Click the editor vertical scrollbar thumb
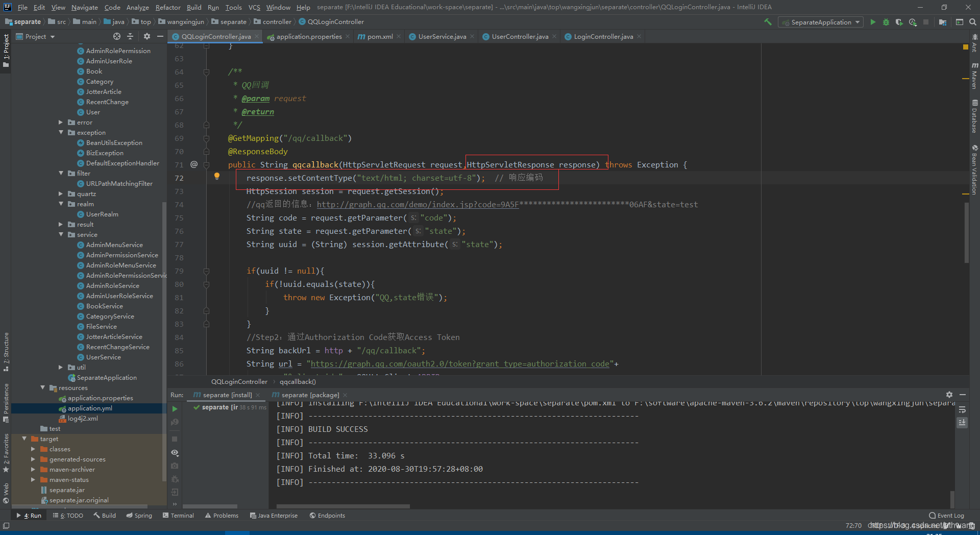 click(x=966, y=232)
